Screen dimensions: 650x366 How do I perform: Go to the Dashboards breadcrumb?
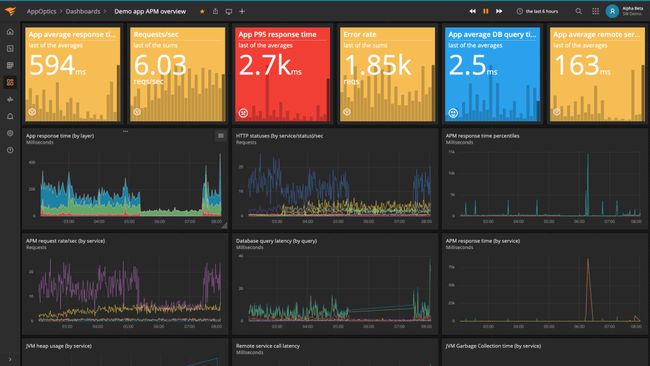pos(83,12)
